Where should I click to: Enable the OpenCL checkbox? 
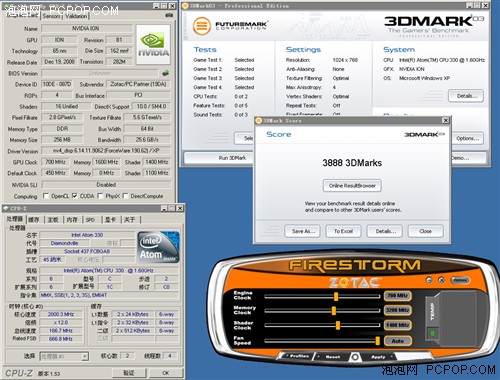(46, 196)
